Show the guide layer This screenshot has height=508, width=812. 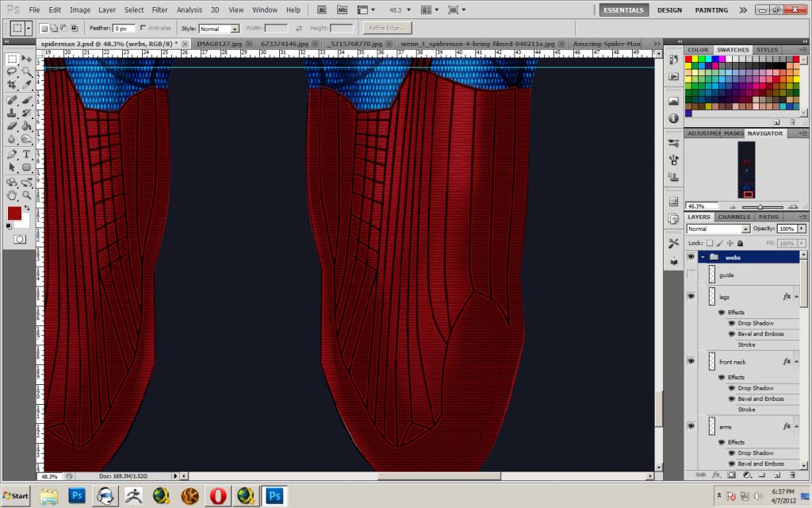691,275
